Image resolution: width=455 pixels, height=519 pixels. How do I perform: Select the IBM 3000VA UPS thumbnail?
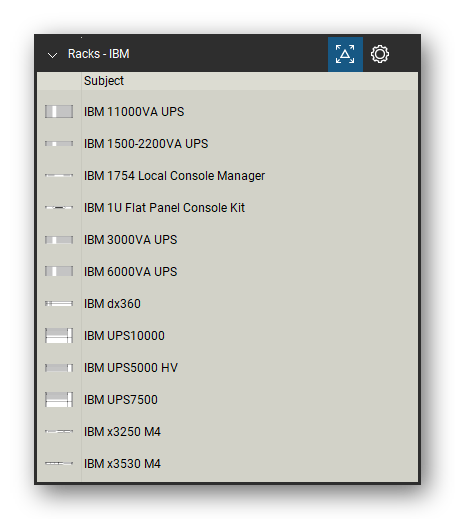(59, 240)
